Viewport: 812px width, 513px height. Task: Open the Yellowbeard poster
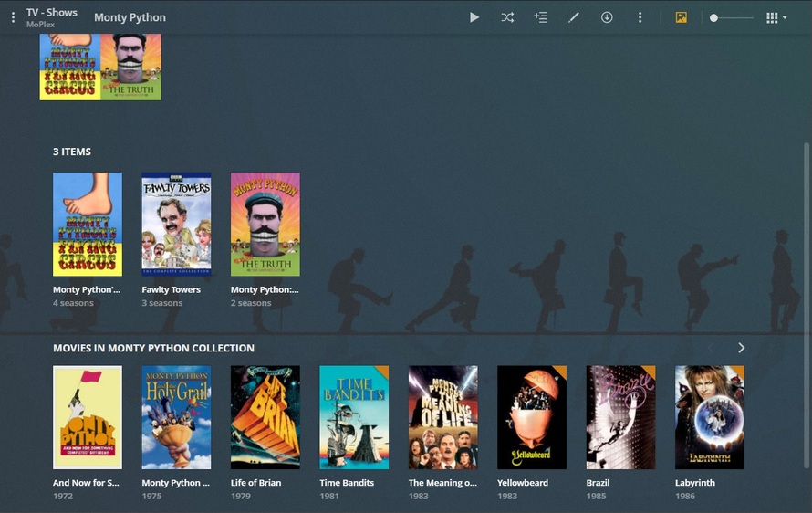pyautogui.click(x=532, y=418)
